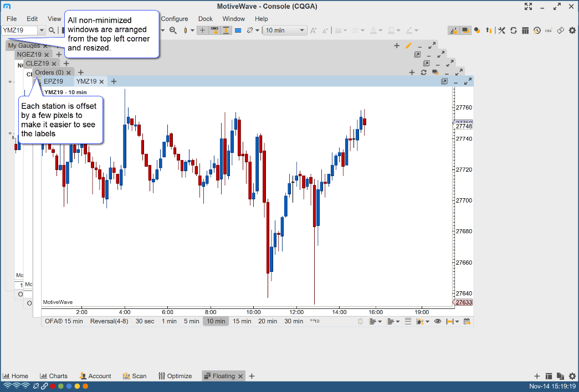Select the crosshair cursor tool
Viewport: 579px width, 392px height.
[x=202, y=30]
